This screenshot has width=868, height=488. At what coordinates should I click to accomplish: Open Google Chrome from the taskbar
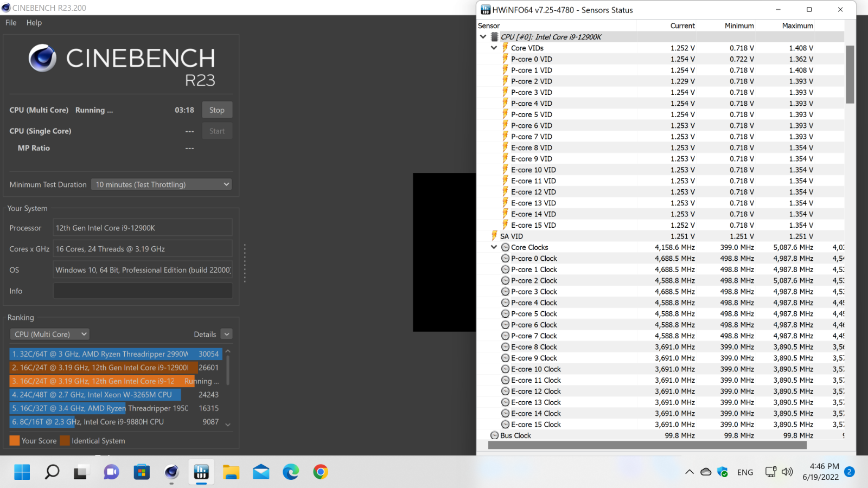click(321, 472)
